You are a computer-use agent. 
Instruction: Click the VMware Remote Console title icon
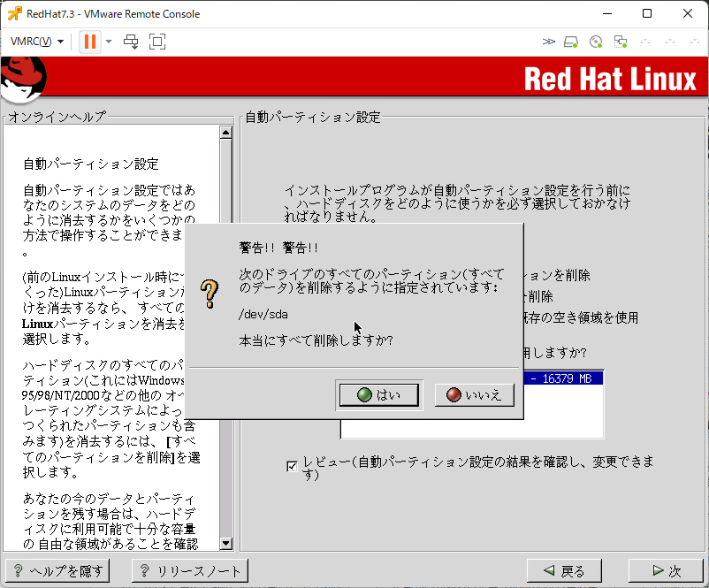coord(14,13)
